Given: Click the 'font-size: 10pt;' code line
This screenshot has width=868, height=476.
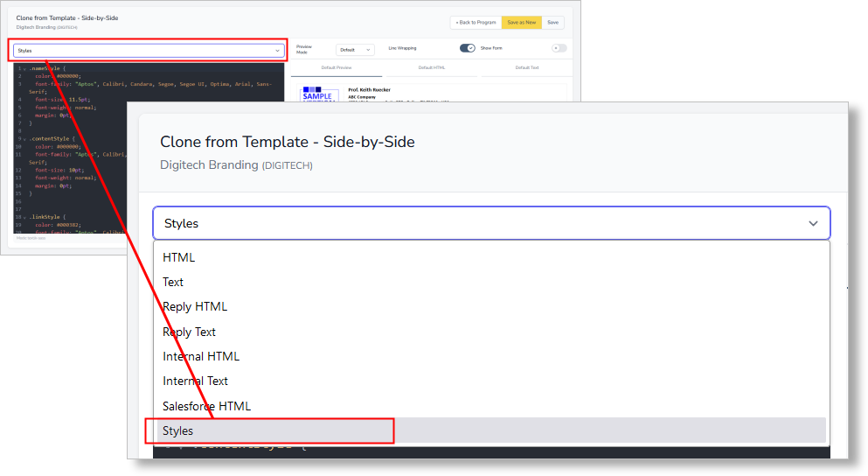Looking at the screenshot, I should [x=59, y=170].
